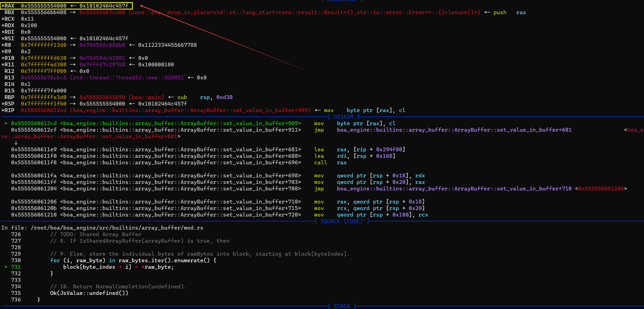This screenshot has height=309, width=644.
Task: Click the source file path mod.rs
Action: click(117, 228)
